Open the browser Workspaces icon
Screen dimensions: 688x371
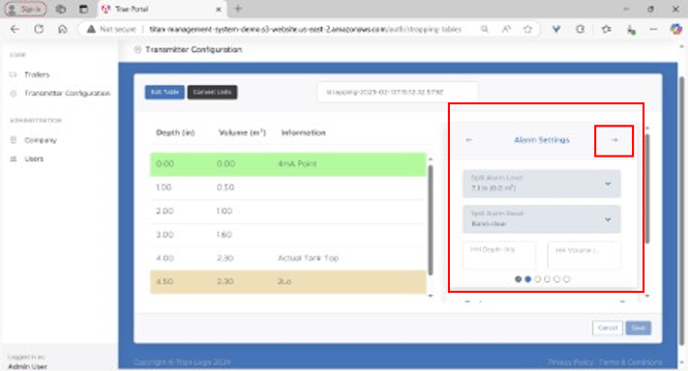[61, 9]
